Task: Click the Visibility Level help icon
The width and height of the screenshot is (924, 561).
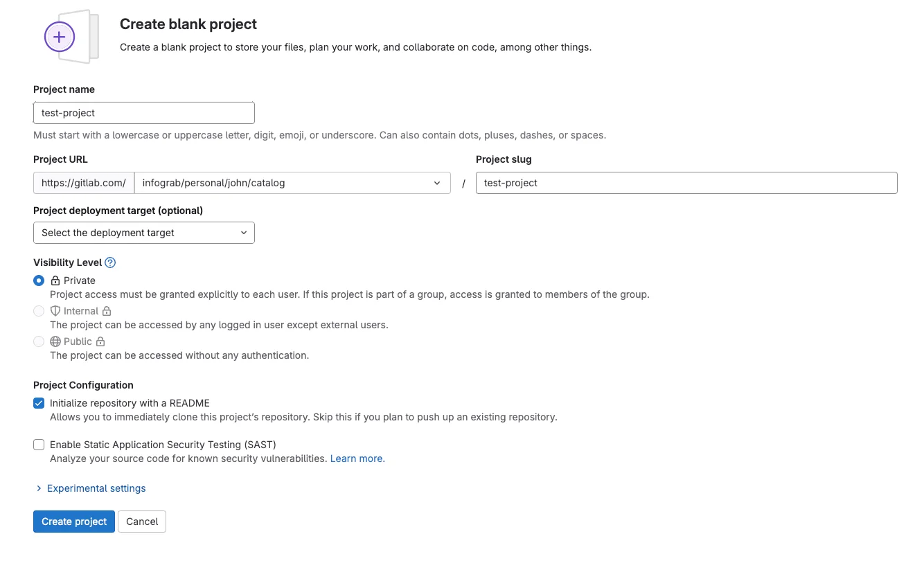Action: (x=110, y=262)
